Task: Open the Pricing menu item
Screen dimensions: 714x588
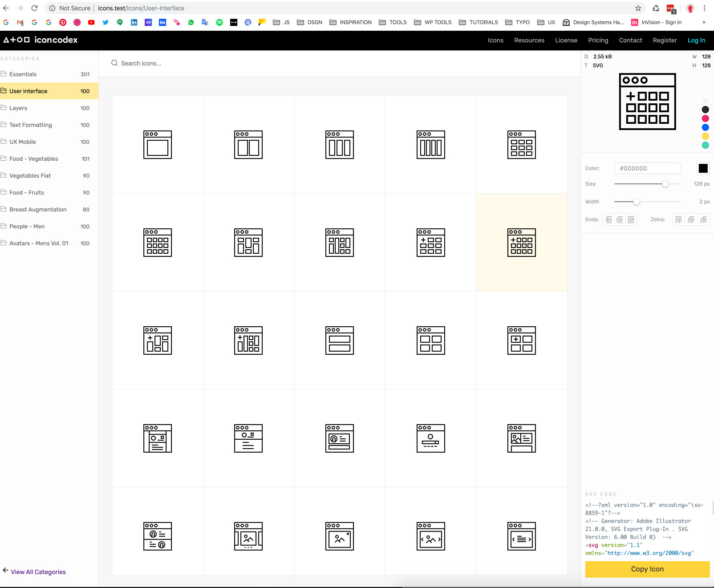Action: 598,40
